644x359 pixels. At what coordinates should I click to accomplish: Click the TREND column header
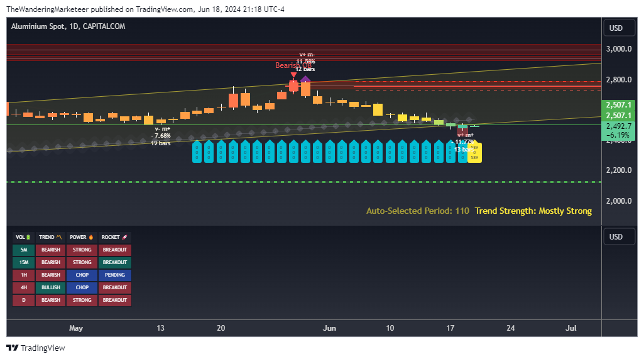pos(50,237)
